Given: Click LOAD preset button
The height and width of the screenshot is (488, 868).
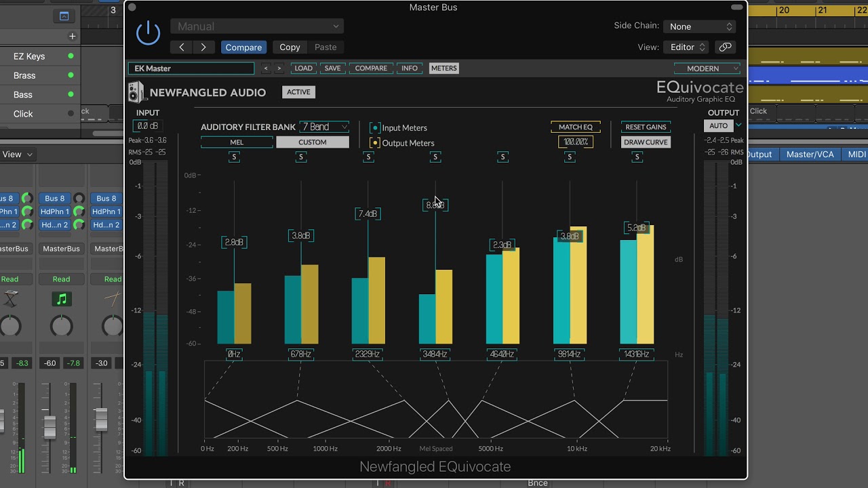Looking at the screenshot, I should pos(303,68).
